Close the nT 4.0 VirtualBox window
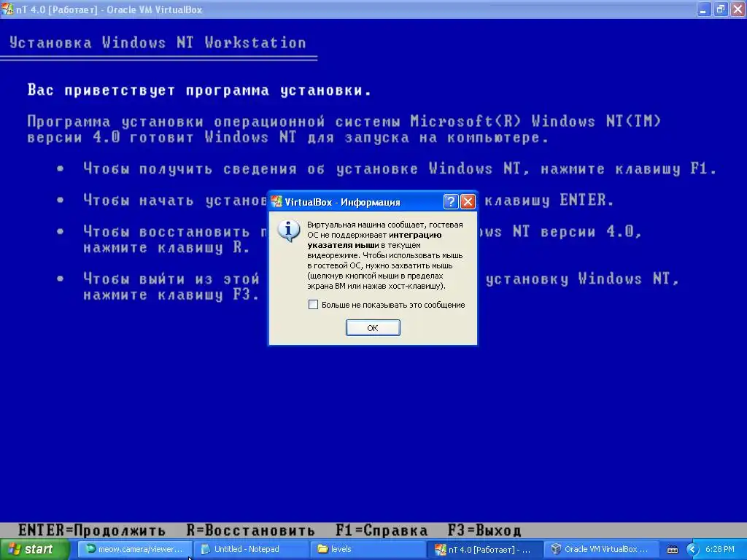Image resolution: width=747 pixels, height=560 pixels. pyautogui.click(x=738, y=9)
